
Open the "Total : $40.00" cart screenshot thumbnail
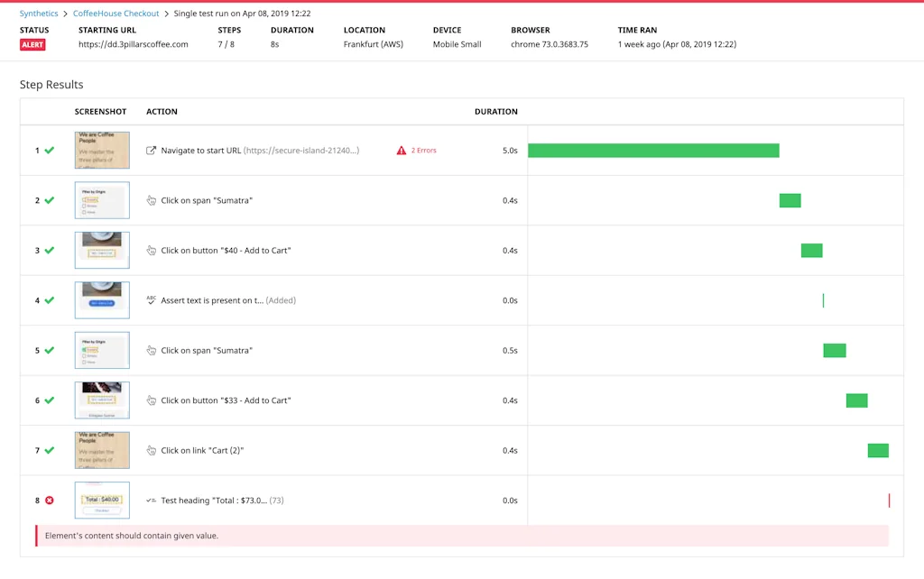point(101,500)
